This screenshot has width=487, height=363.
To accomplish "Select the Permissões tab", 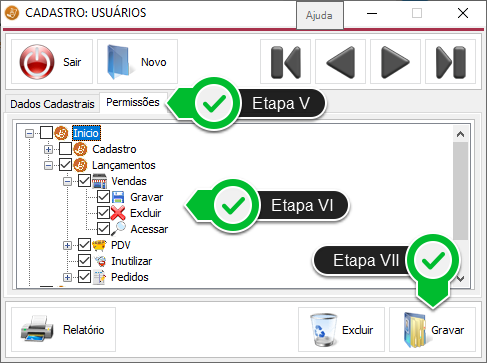I will [x=133, y=102].
